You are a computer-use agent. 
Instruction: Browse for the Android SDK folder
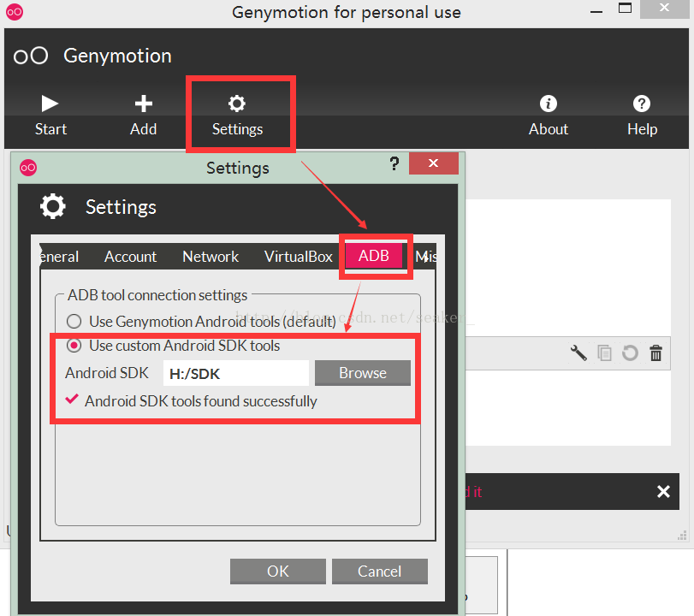tap(363, 373)
